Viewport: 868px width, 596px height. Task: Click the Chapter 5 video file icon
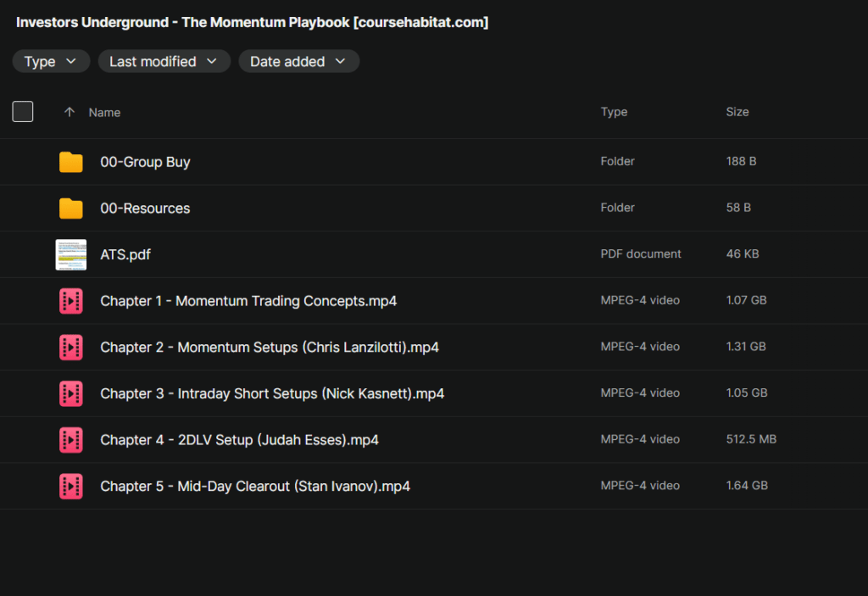[x=71, y=487]
